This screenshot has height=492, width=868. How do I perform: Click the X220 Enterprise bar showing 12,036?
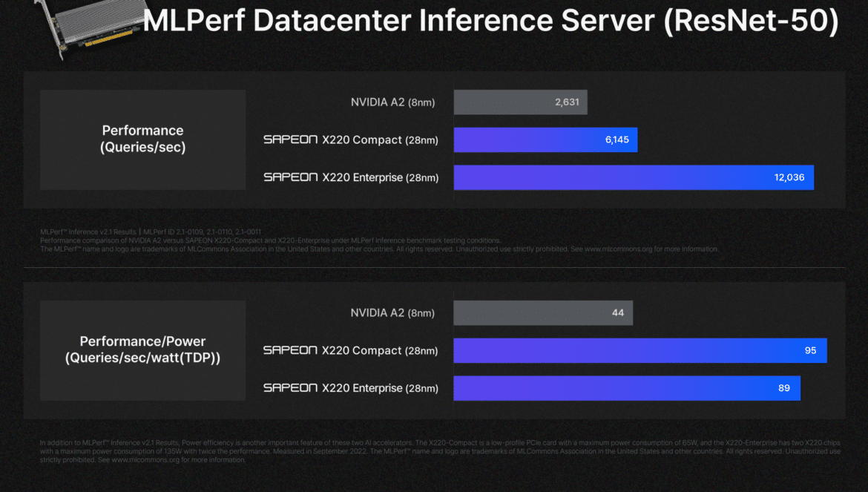coord(634,177)
